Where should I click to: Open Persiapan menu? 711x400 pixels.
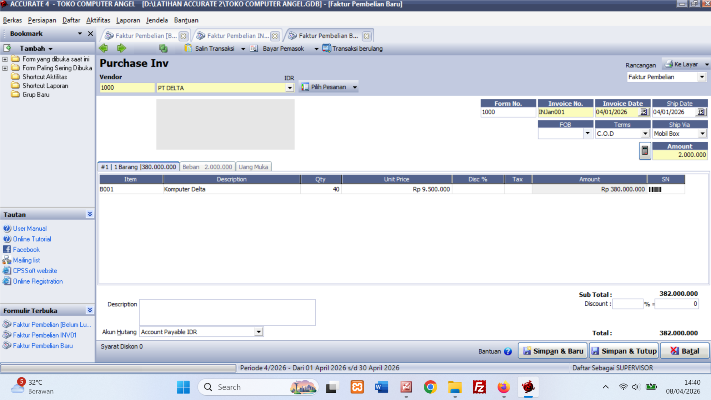[x=42, y=20]
